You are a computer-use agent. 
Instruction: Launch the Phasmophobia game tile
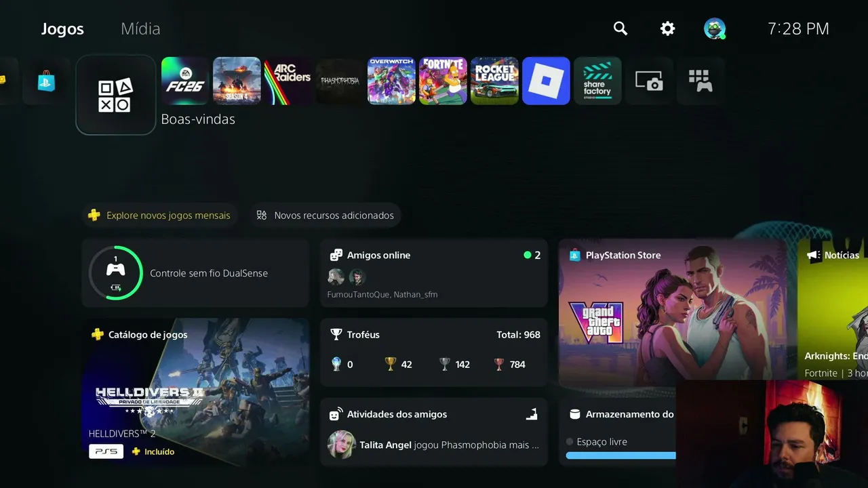coord(340,81)
